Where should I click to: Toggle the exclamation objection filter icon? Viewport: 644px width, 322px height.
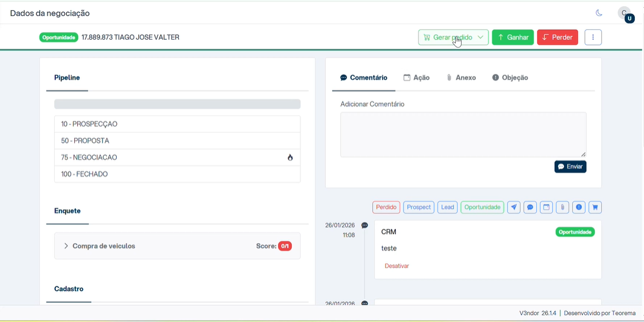[x=579, y=207]
